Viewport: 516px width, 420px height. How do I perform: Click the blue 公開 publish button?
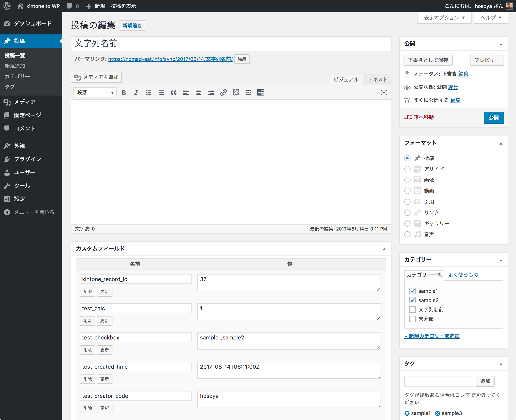[493, 118]
